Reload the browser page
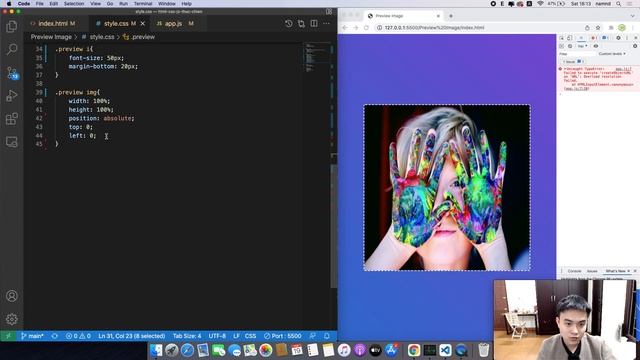 click(x=366, y=28)
